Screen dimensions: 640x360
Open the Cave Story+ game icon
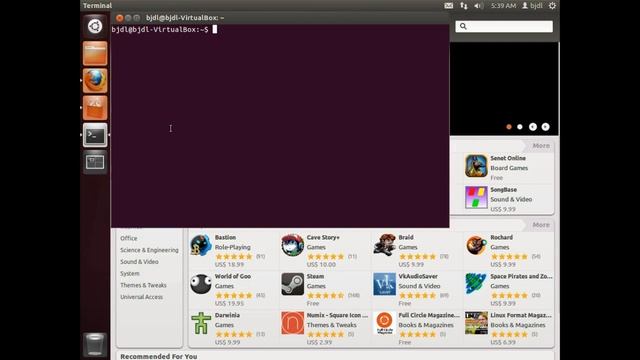(x=293, y=245)
